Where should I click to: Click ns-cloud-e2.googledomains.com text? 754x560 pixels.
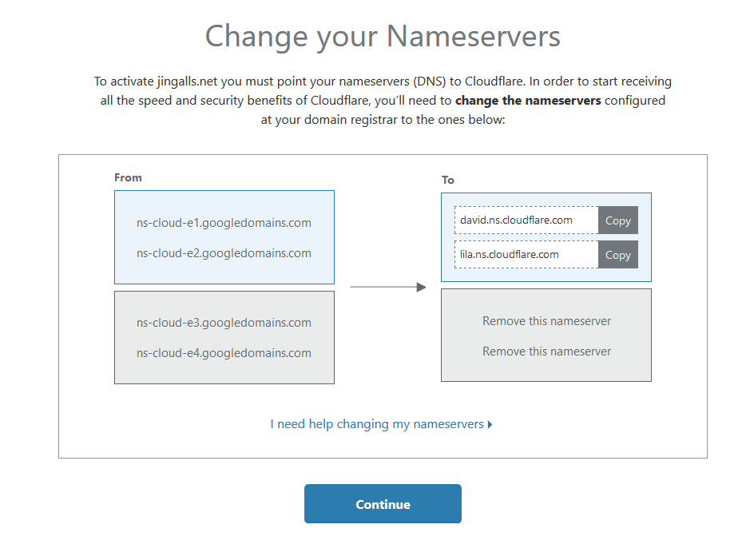tap(224, 253)
